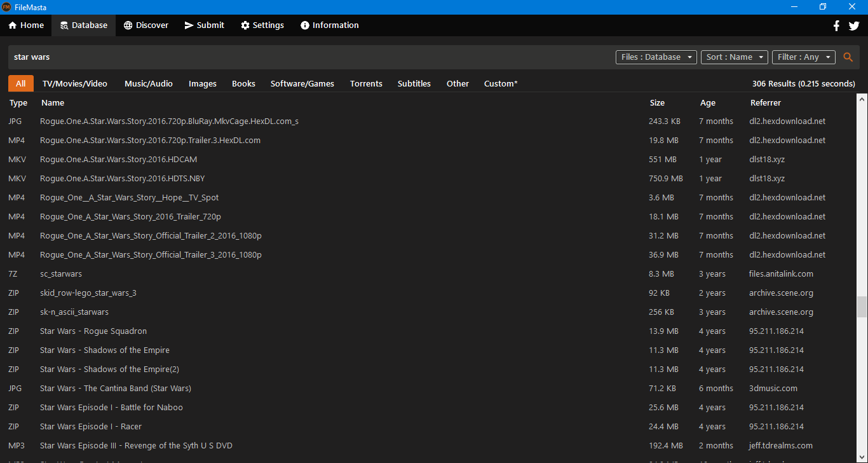Filter results by Subtitles
The height and width of the screenshot is (463, 868).
tap(414, 84)
